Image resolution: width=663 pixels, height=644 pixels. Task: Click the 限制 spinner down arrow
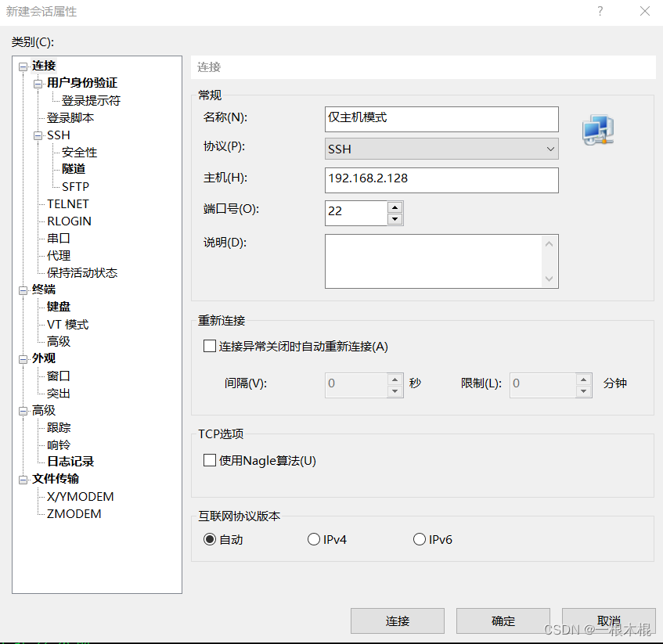click(583, 391)
